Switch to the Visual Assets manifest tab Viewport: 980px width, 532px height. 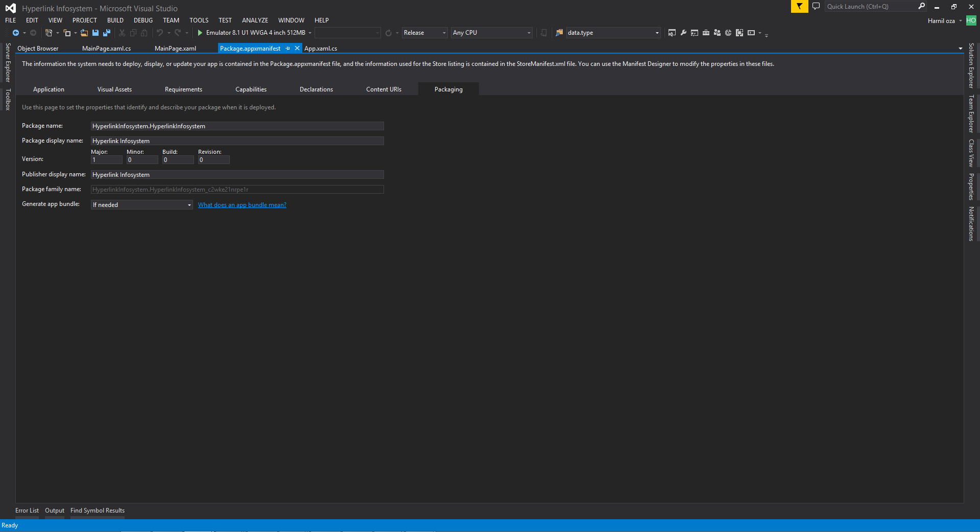point(115,89)
